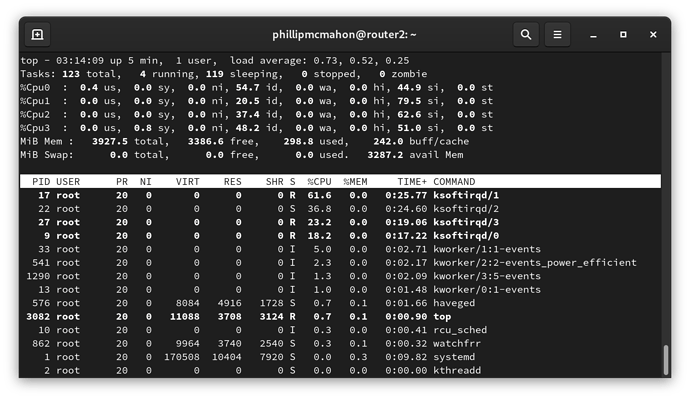Click the 3927.5 total memory value
The height and width of the screenshot is (398, 690).
pos(110,141)
